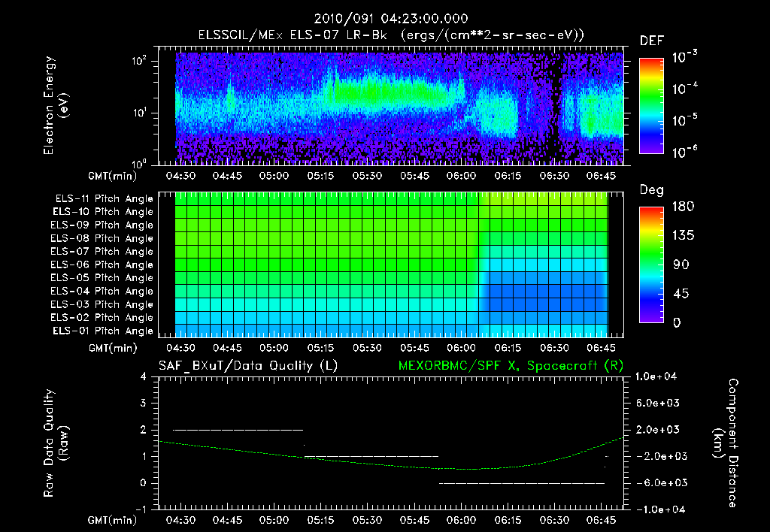Select the ELS-06 Pitch Angle row label

coord(102,265)
